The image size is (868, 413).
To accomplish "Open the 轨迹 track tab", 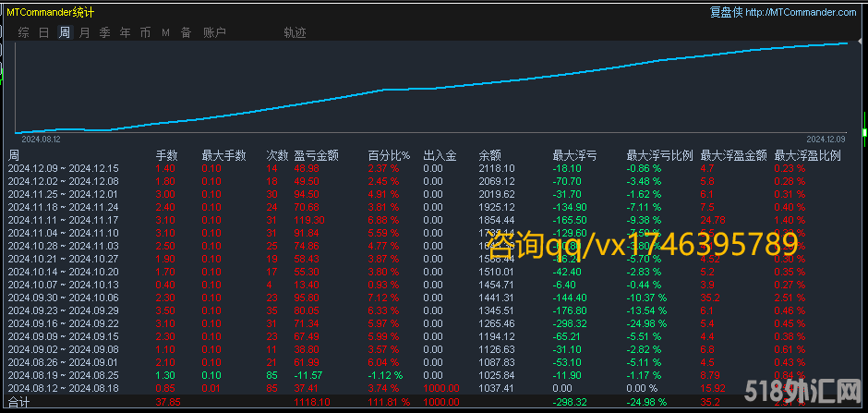I will click(x=295, y=32).
